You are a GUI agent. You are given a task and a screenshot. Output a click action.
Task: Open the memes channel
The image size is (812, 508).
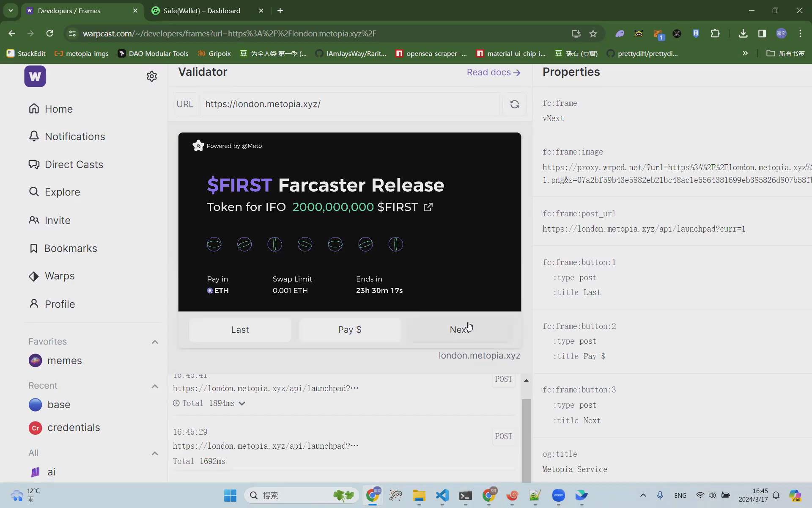[55, 360]
